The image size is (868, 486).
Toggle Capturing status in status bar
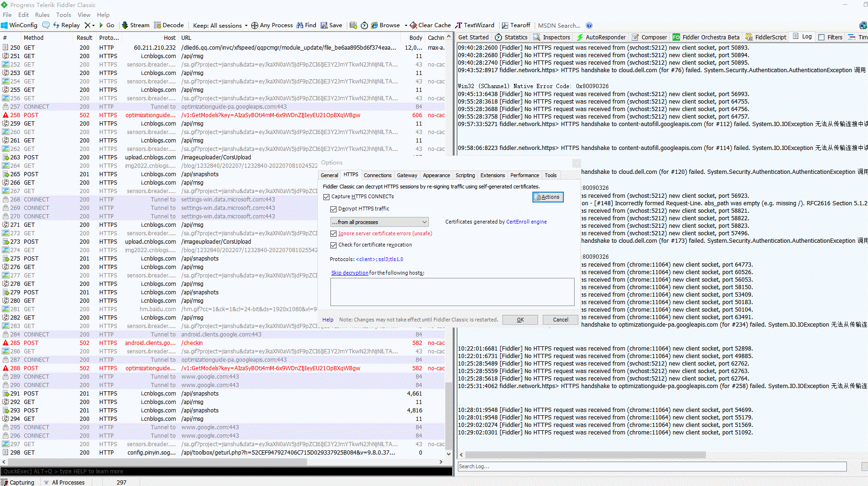[x=18, y=482]
